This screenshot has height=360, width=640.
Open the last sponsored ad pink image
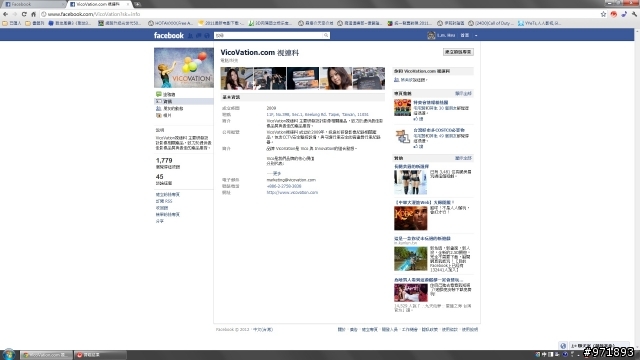click(411, 293)
